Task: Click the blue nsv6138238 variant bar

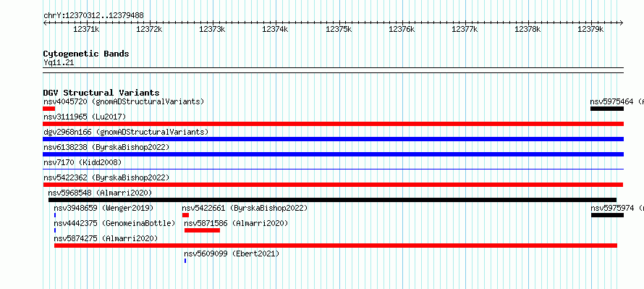Action: (x=333, y=154)
